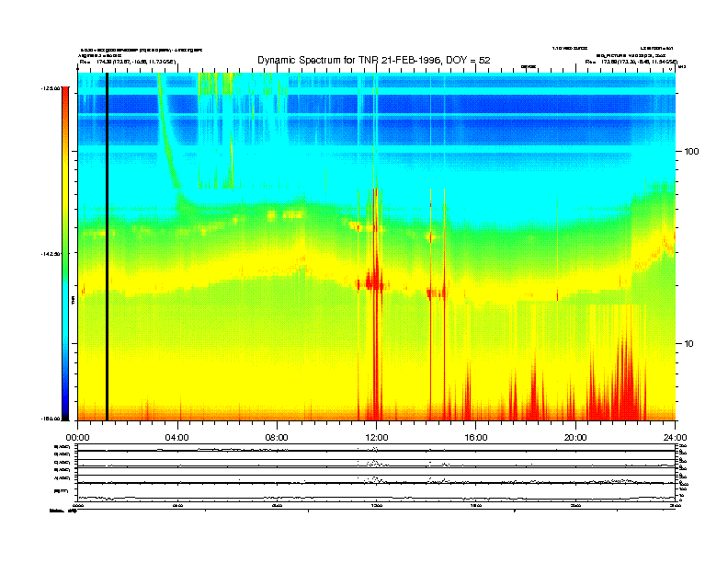Click the 10 frequency axis label

688,344
